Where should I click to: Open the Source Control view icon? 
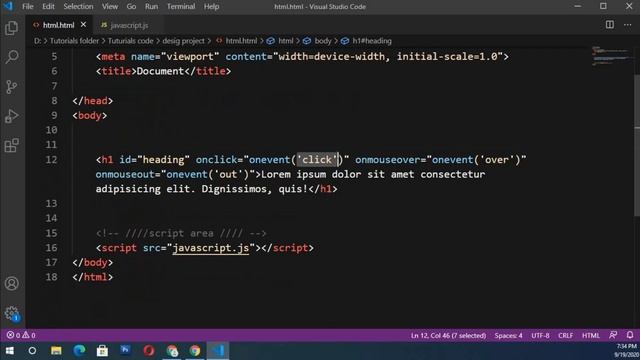pos(11,87)
